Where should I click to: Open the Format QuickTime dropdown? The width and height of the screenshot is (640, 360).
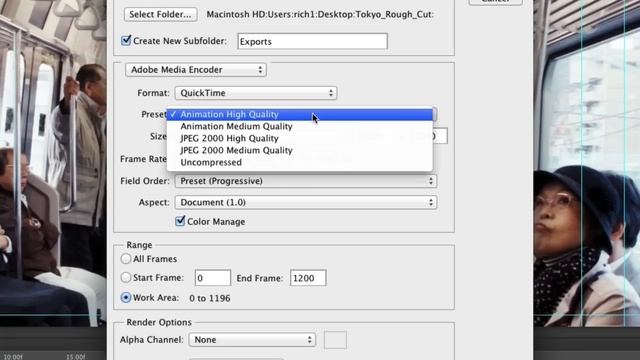tap(256, 93)
